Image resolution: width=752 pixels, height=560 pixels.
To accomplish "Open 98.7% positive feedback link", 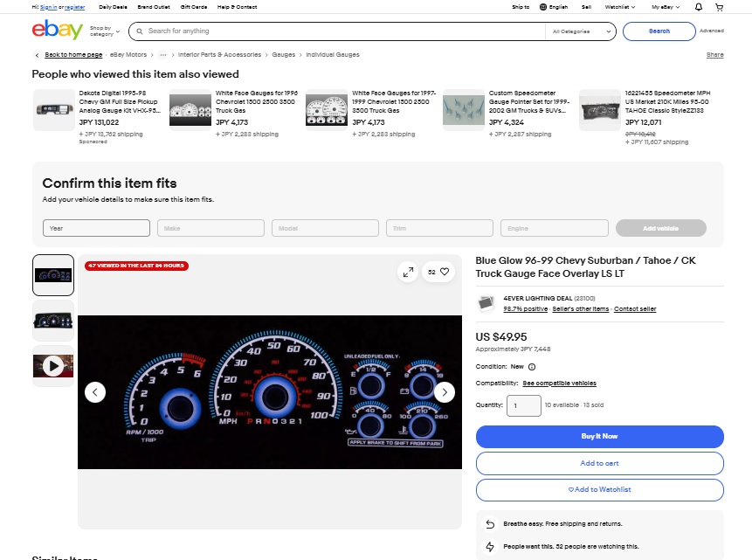I will coord(525,309).
